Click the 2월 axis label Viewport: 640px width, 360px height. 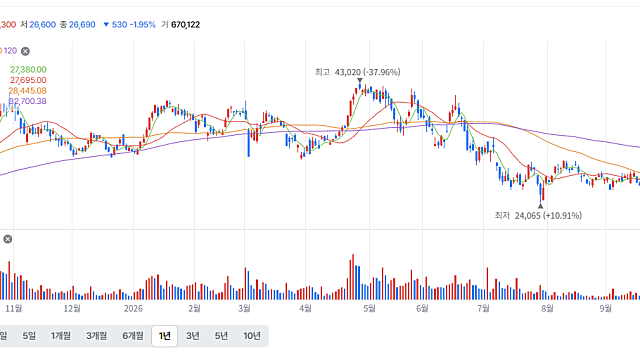195,309
